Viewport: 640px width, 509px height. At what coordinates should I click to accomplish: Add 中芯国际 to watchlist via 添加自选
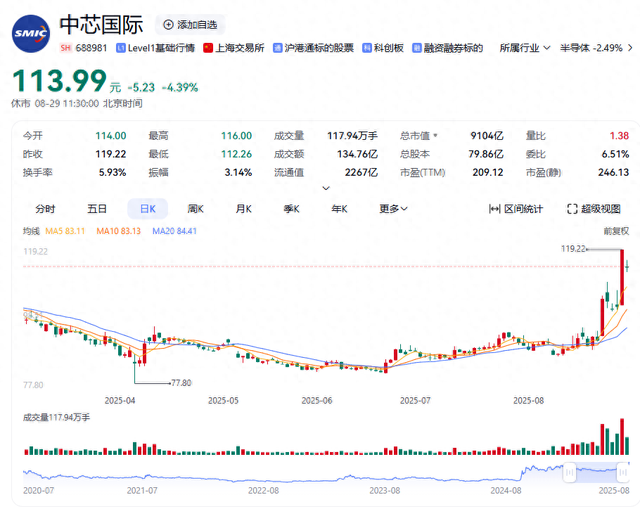[190, 25]
